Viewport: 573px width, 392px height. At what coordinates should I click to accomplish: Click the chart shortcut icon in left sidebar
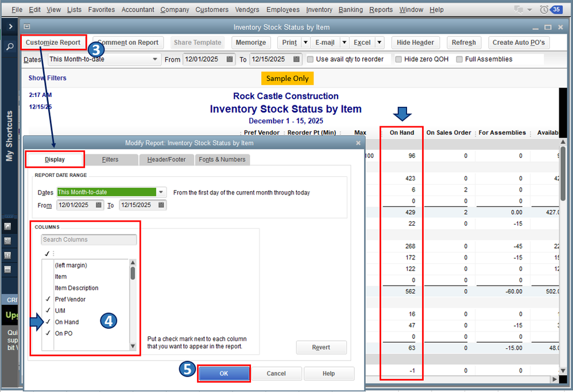[7, 255]
